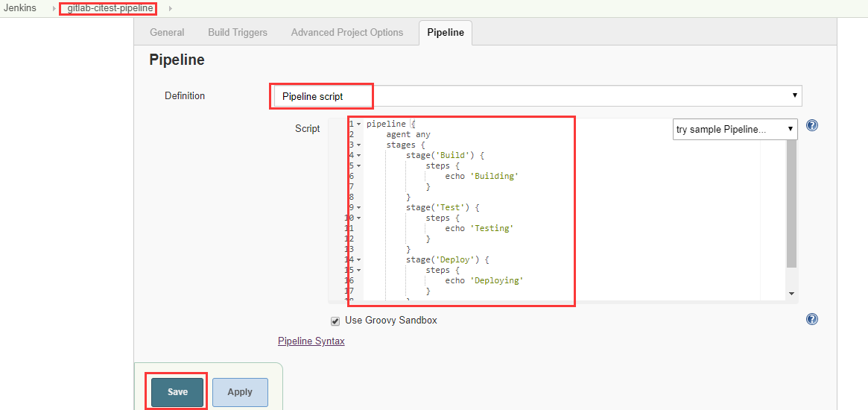The height and width of the screenshot is (410, 868).
Task: Click the 'Definition' field label
Action: 185,96
